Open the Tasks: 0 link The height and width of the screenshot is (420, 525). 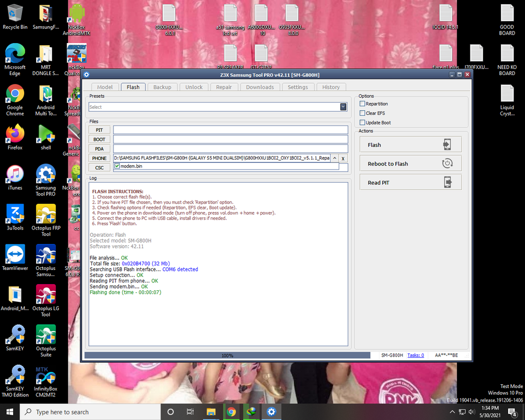tap(415, 355)
